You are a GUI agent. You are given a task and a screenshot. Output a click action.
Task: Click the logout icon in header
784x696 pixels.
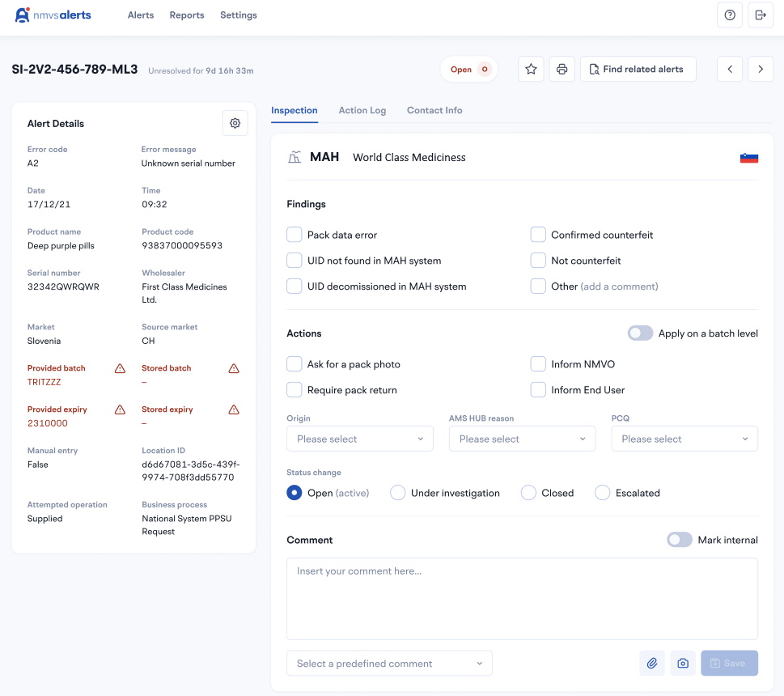coord(761,15)
